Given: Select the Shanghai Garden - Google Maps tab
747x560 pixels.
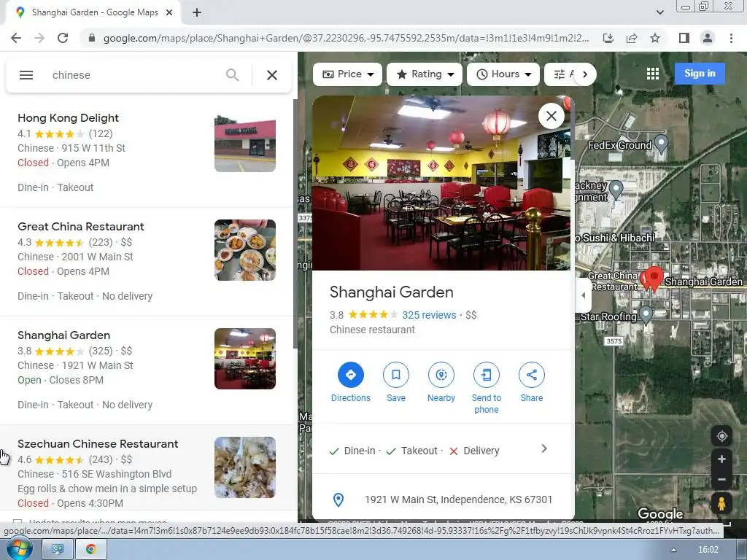Looking at the screenshot, I should coord(93,13).
